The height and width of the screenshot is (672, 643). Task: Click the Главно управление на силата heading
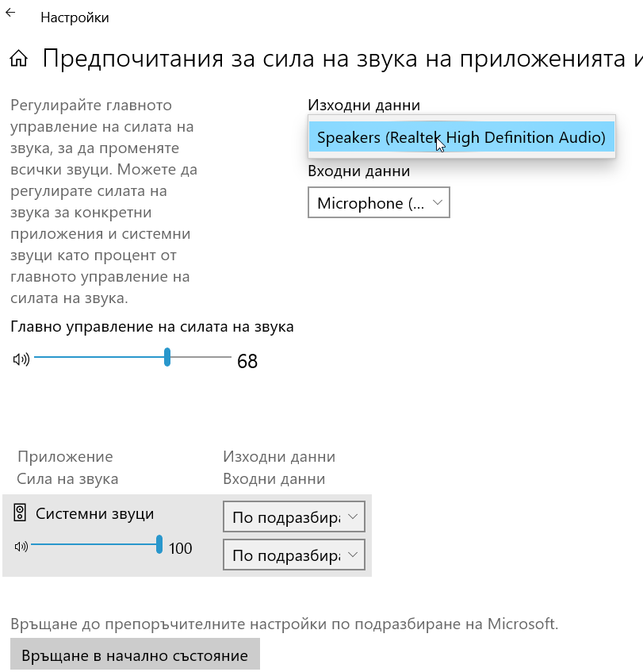point(152,326)
